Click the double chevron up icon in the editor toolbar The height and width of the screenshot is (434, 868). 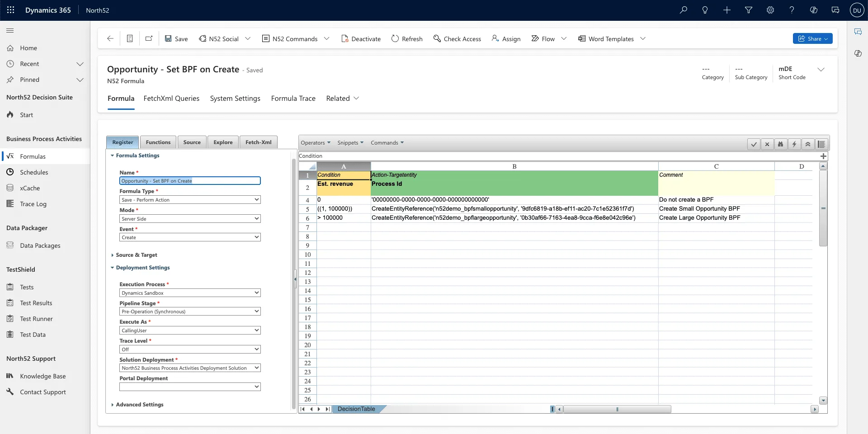coord(808,144)
